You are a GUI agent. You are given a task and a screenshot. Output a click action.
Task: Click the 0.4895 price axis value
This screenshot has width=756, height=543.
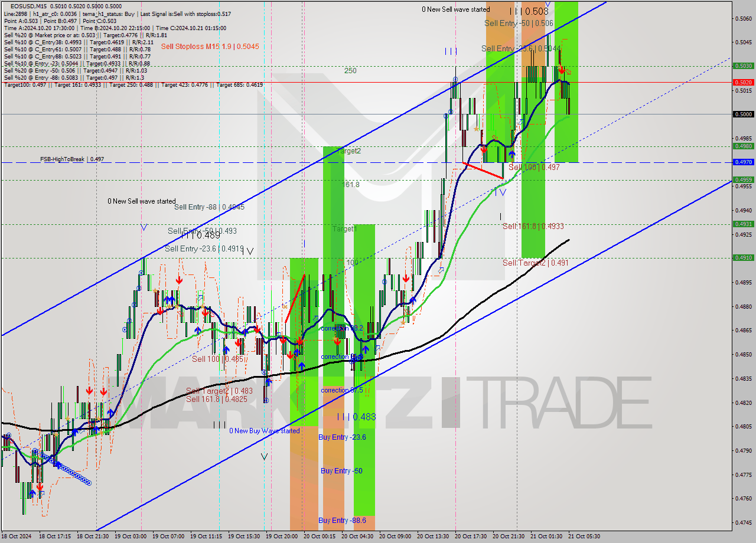(744, 282)
